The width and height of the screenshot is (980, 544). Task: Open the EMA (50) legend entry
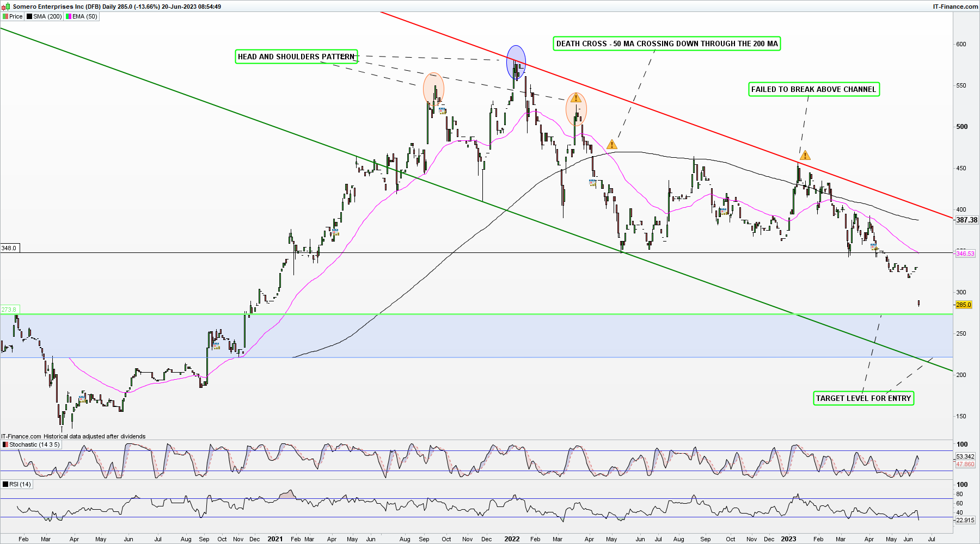[82, 16]
